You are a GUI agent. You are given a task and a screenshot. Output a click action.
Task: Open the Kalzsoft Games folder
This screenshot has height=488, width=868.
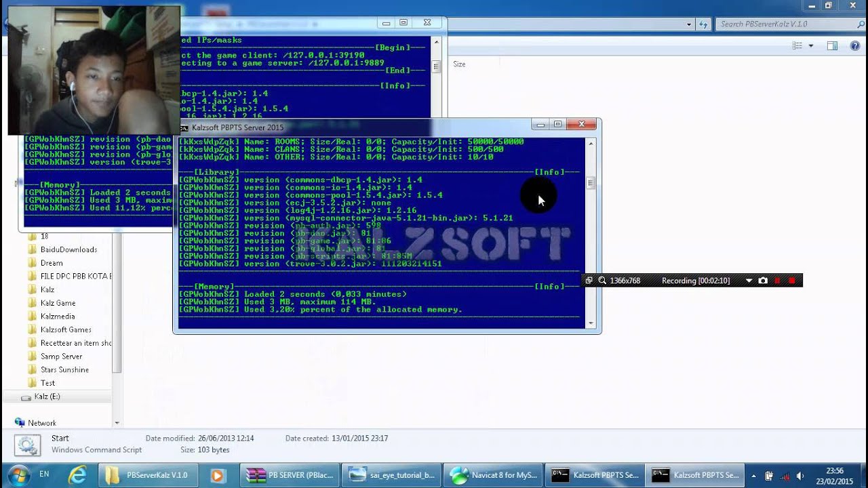[x=66, y=330]
